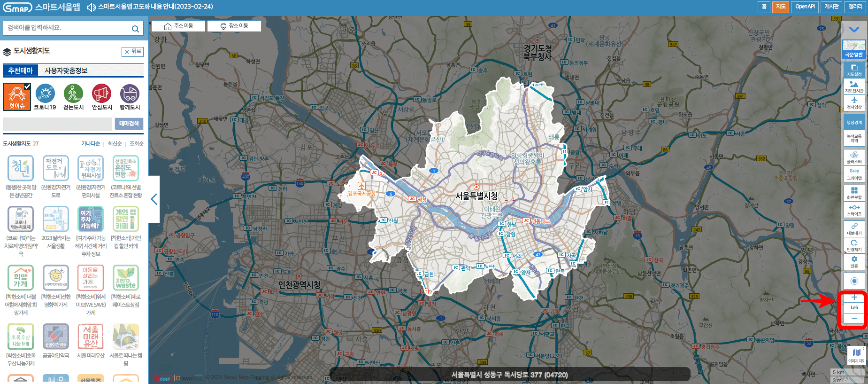Switch to the 사용자맞춤정보 tab
Screen dimensions: 868x384
click(66, 71)
